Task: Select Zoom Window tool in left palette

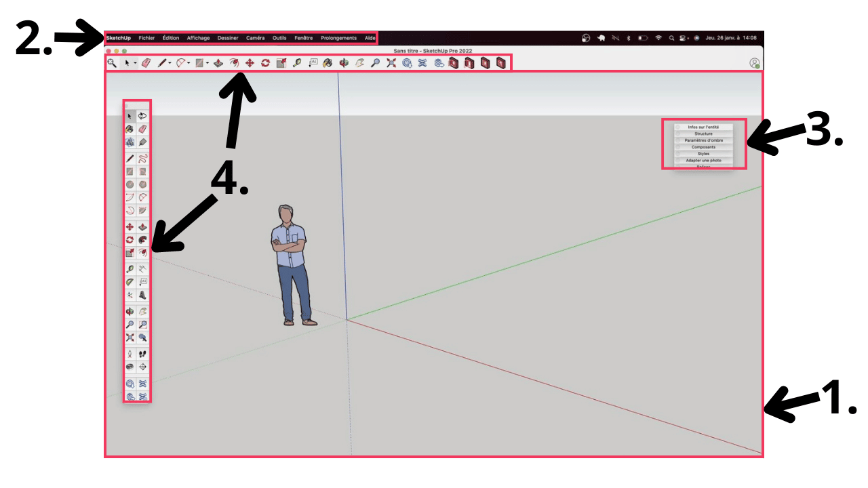Action: [142, 324]
